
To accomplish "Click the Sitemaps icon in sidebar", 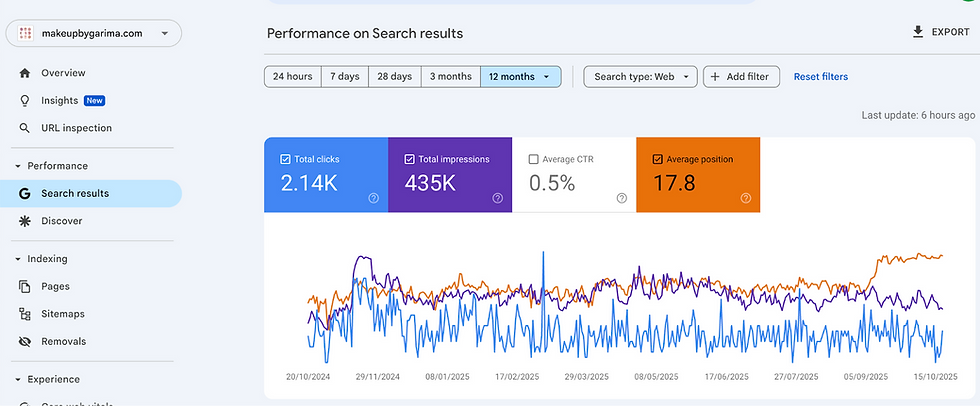I will click(24, 314).
